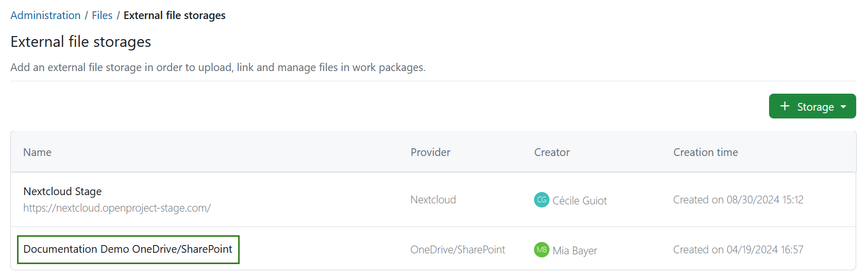This screenshot has width=868, height=278.
Task: Click the Creation time column header
Action: pos(705,152)
